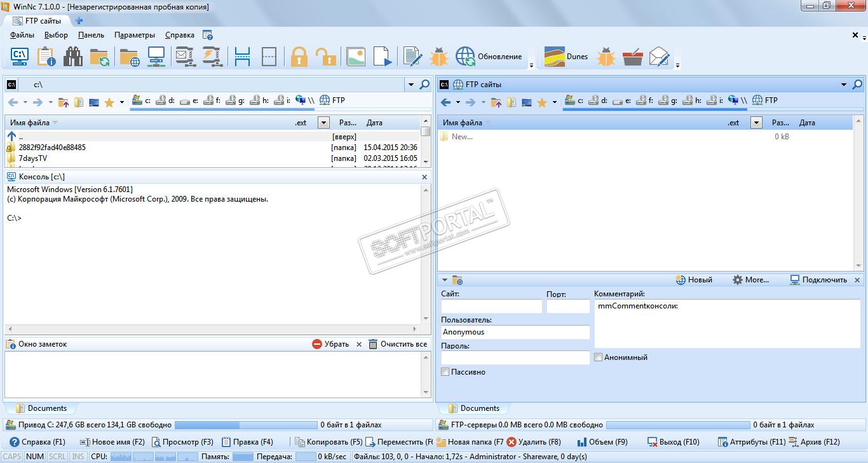Click parent folder icon in right panel
Screen dimensions: 868x463
click(496, 102)
